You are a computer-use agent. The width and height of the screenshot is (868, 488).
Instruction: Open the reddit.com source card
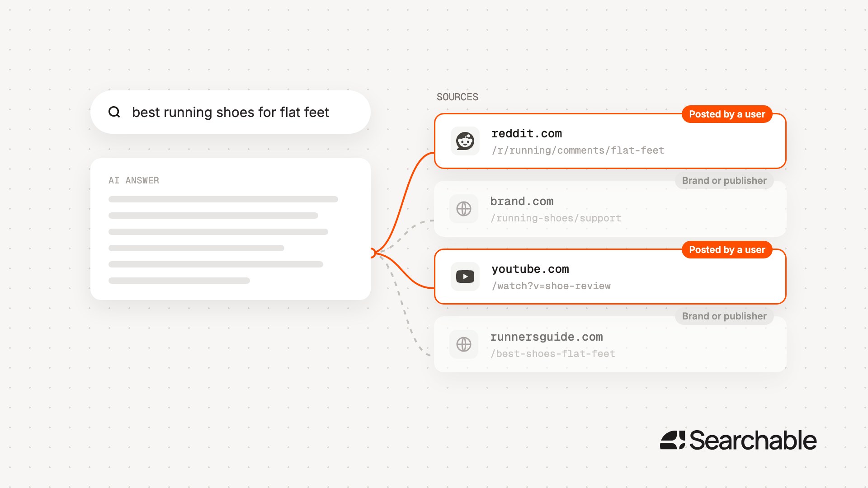pos(610,141)
